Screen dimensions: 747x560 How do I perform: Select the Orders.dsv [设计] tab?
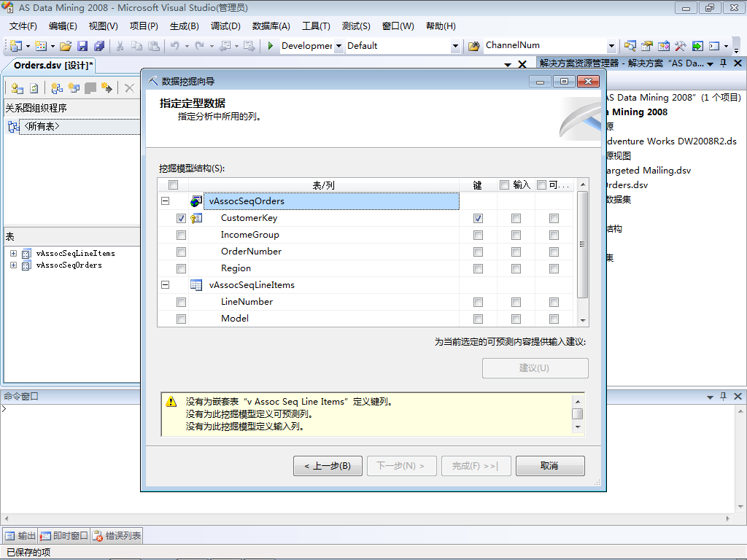click(53, 65)
